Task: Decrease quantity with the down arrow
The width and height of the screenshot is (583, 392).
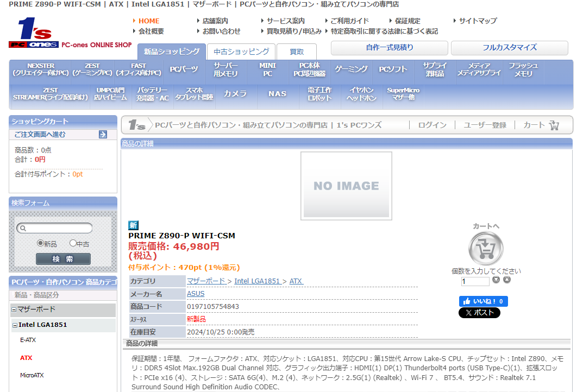Action: [496, 280]
